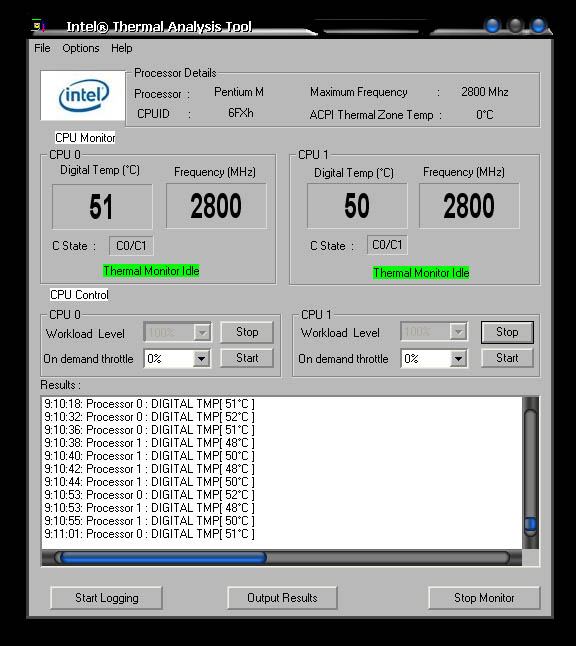Select the 9:10:40 Processor 1 result line

150,456
